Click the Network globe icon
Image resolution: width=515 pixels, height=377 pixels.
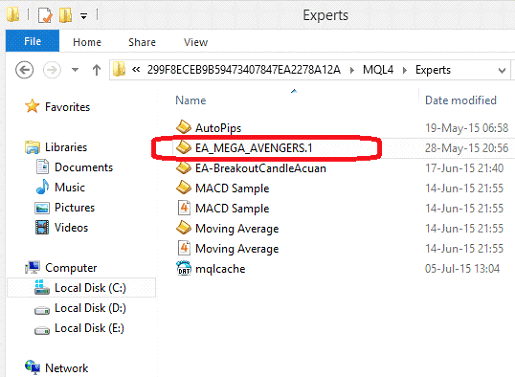point(33,367)
